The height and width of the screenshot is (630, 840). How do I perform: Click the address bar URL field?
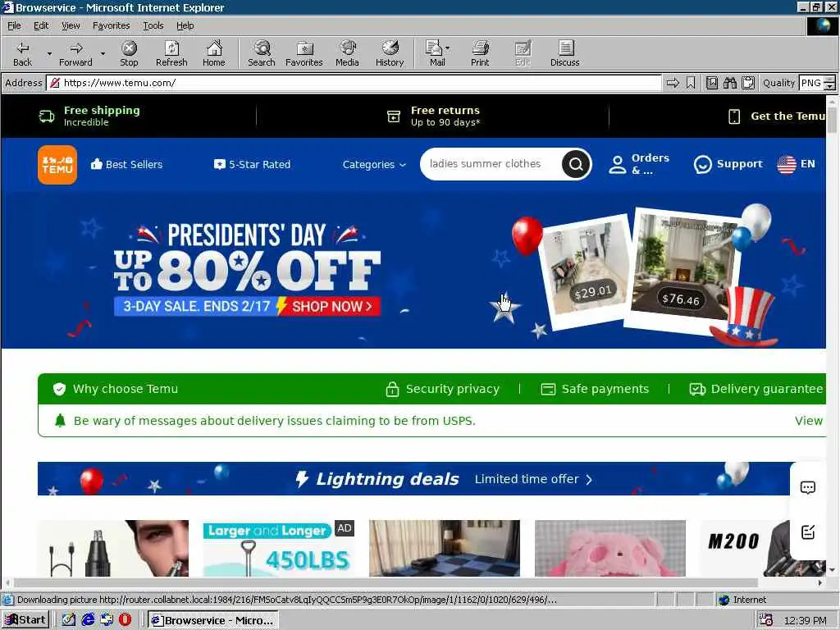point(354,83)
